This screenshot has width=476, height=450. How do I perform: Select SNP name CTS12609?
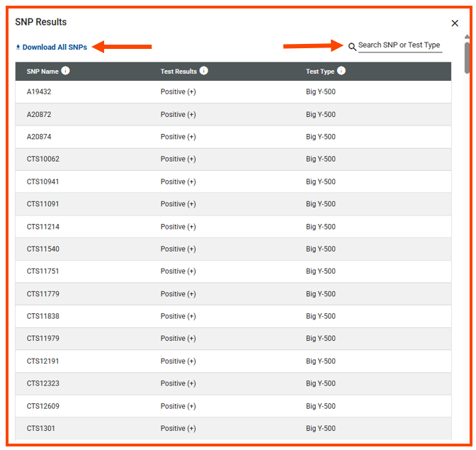click(x=42, y=406)
